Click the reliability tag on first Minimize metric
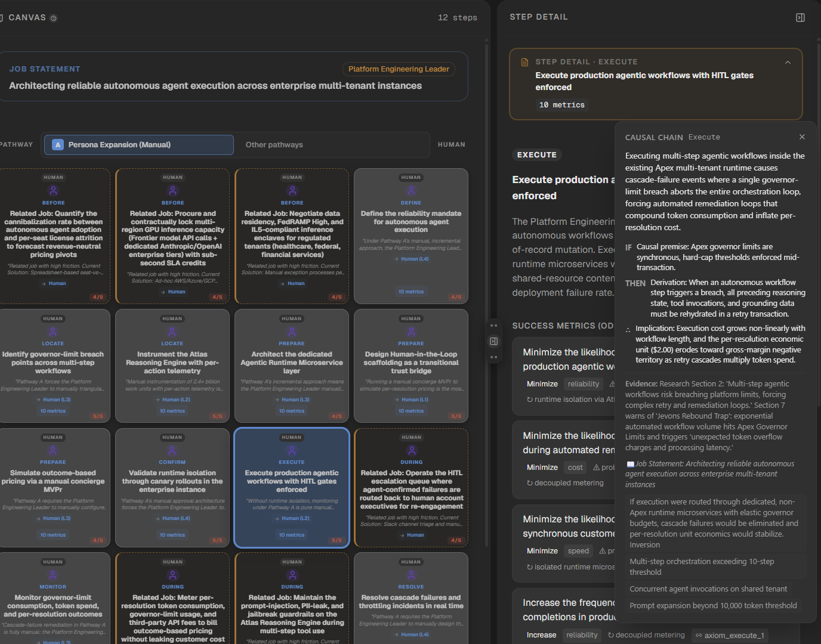Viewport: 821px width, 644px height. coord(583,385)
